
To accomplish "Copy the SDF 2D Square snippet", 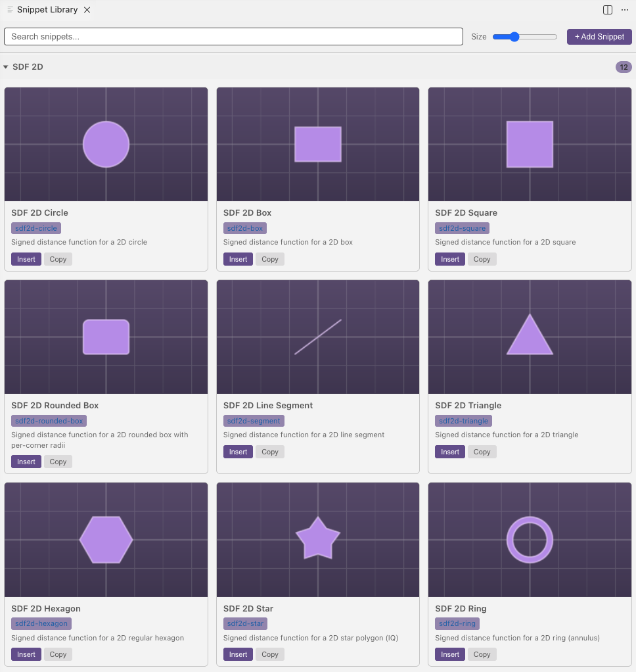I will pyautogui.click(x=482, y=259).
